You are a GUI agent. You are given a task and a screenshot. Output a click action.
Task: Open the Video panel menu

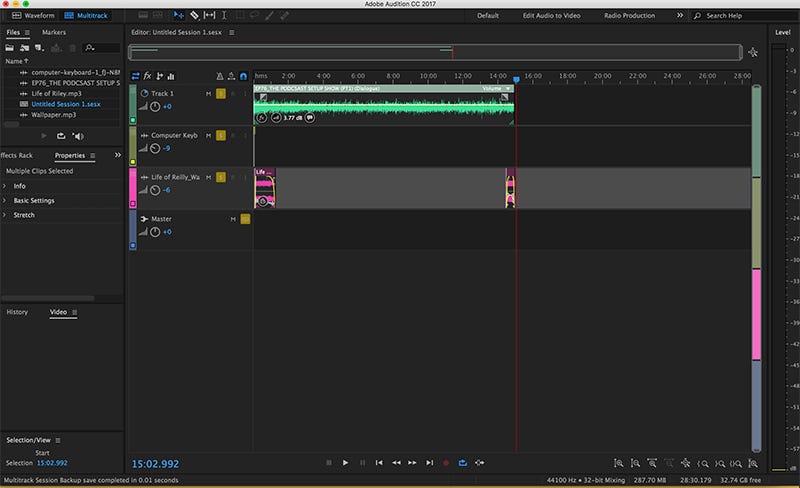pos(74,312)
